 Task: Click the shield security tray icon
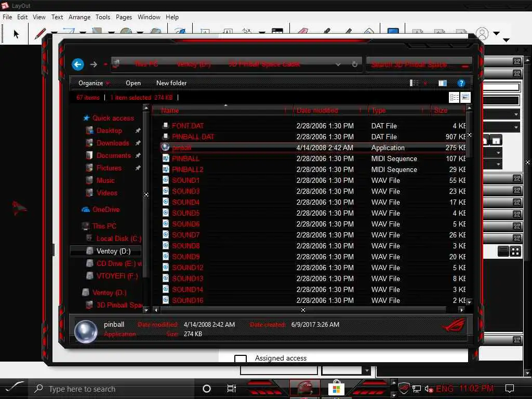point(404,388)
